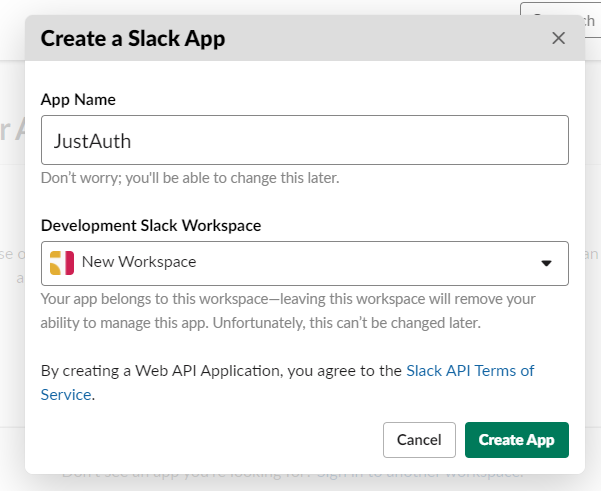This screenshot has width=601, height=491.
Task: Click the Create App button
Action: [517, 440]
